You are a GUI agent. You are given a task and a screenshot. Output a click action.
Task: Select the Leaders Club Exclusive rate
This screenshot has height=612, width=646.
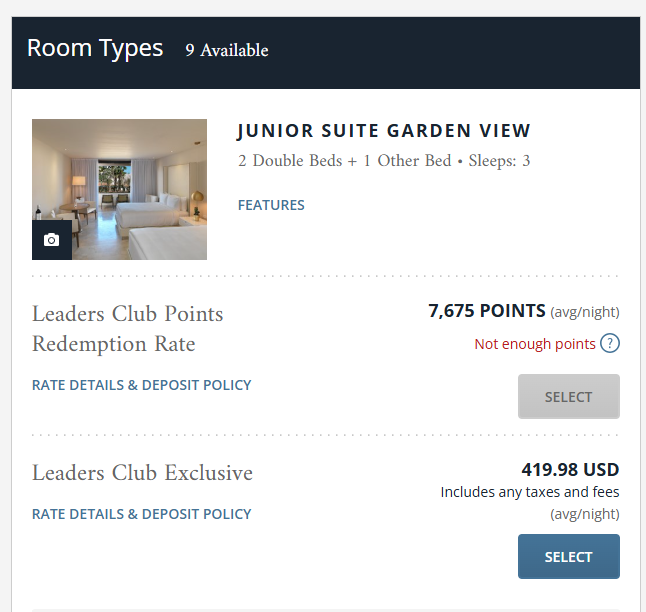[569, 556]
